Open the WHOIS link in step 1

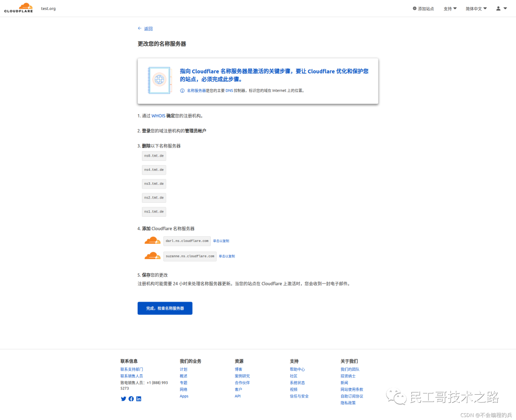[158, 115]
